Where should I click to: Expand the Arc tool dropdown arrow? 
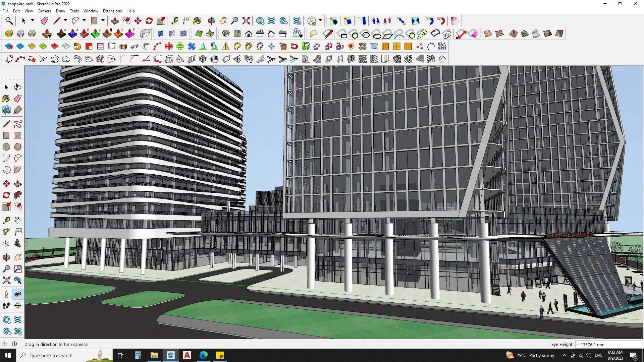point(84,20)
